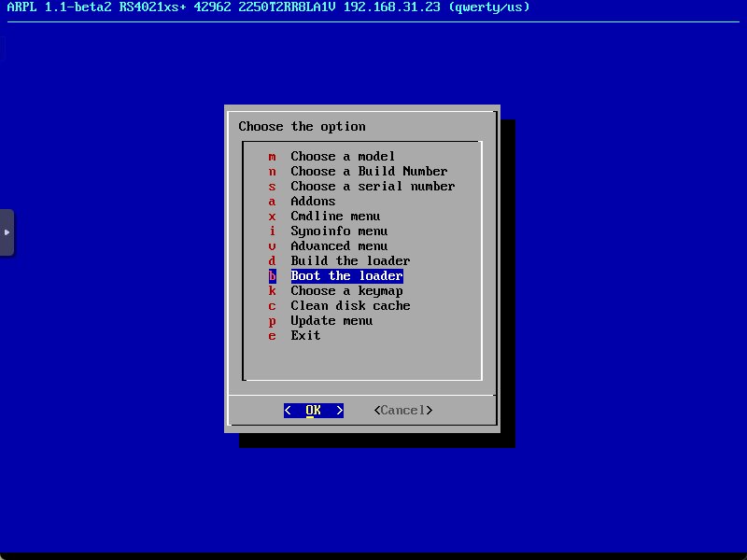This screenshot has width=747, height=560.
Task: Select 'Choose a keymap' option
Action: click(346, 291)
